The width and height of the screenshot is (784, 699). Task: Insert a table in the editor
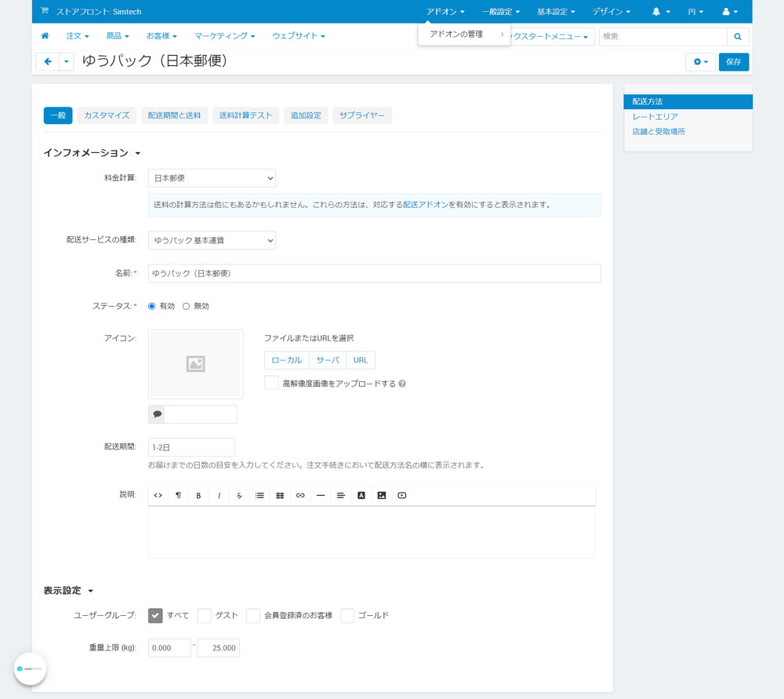pyautogui.click(x=280, y=495)
